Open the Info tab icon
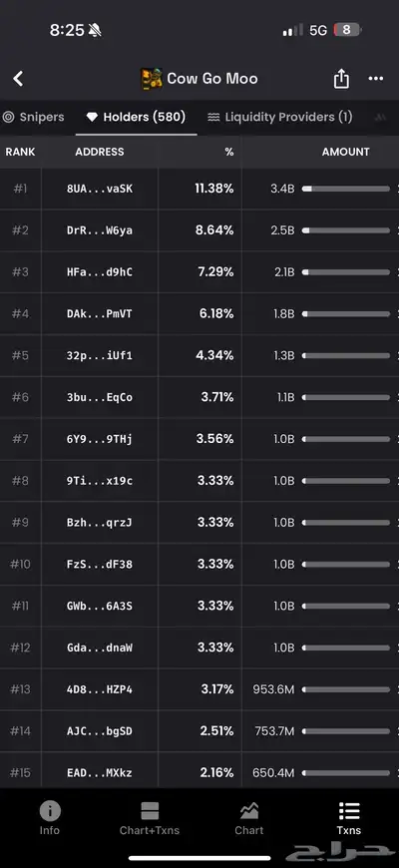Image resolution: width=399 pixels, height=868 pixels. point(50,811)
